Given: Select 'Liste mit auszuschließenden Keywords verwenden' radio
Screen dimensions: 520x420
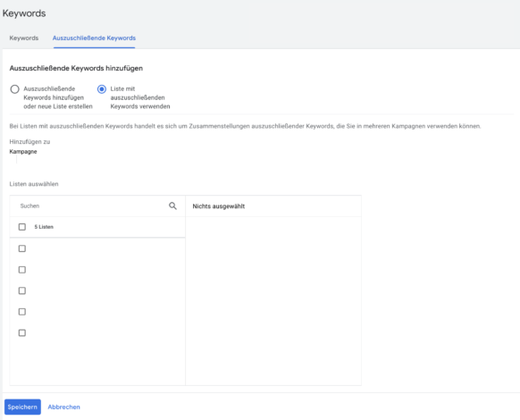Looking at the screenshot, I should click(x=102, y=89).
